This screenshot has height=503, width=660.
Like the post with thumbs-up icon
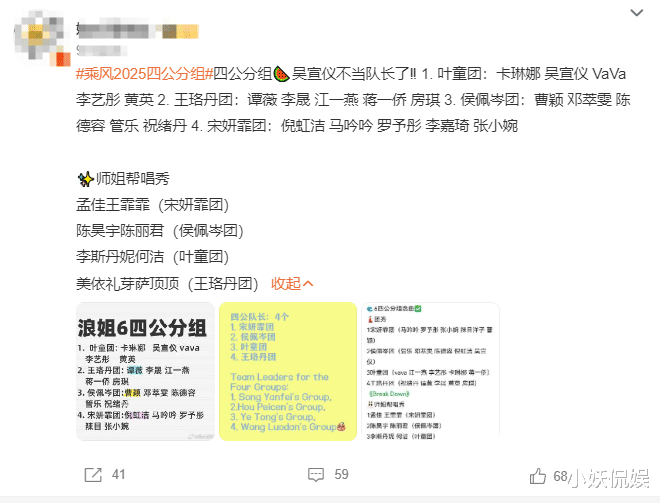click(x=538, y=476)
